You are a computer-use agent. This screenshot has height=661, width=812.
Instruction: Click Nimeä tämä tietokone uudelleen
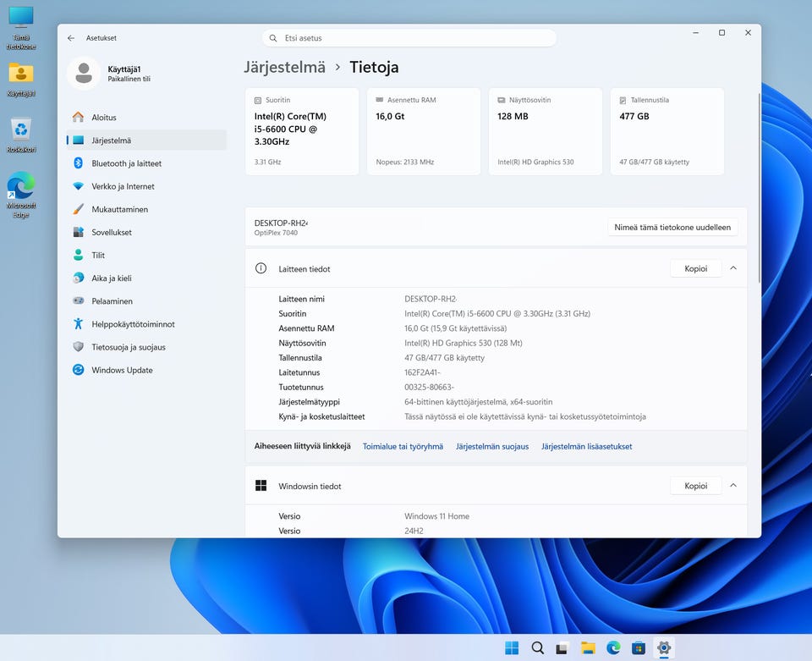[672, 227]
